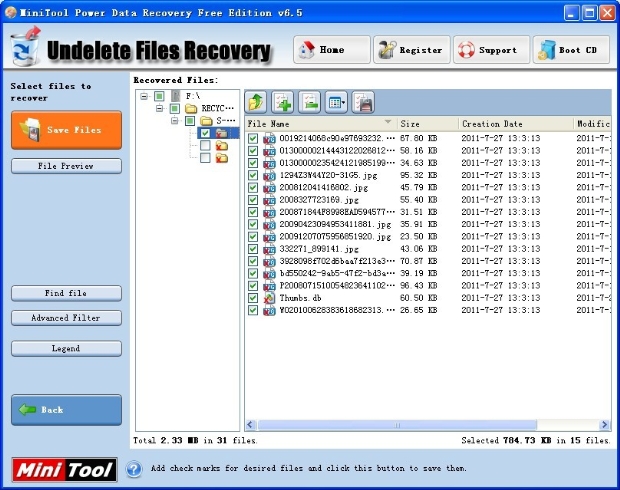Open File Preview
The width and height of the screenshot is (620, 490).
click(x=66, y=166)
